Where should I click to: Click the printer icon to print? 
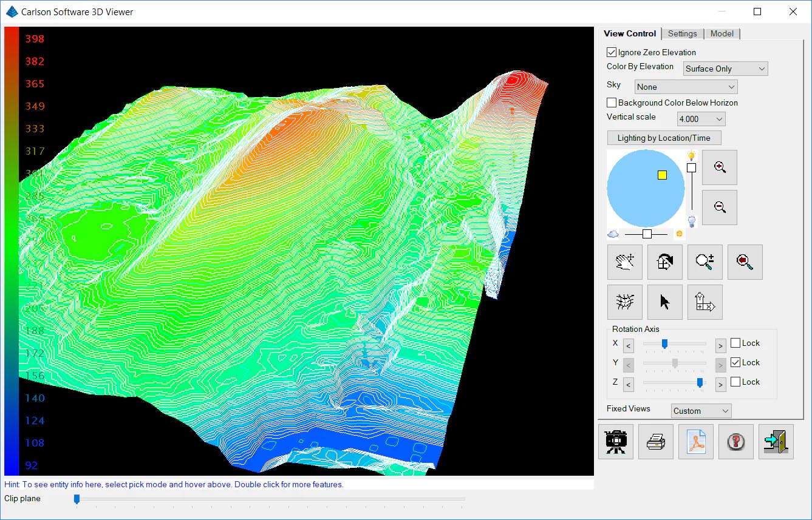[x=656, y=441]
